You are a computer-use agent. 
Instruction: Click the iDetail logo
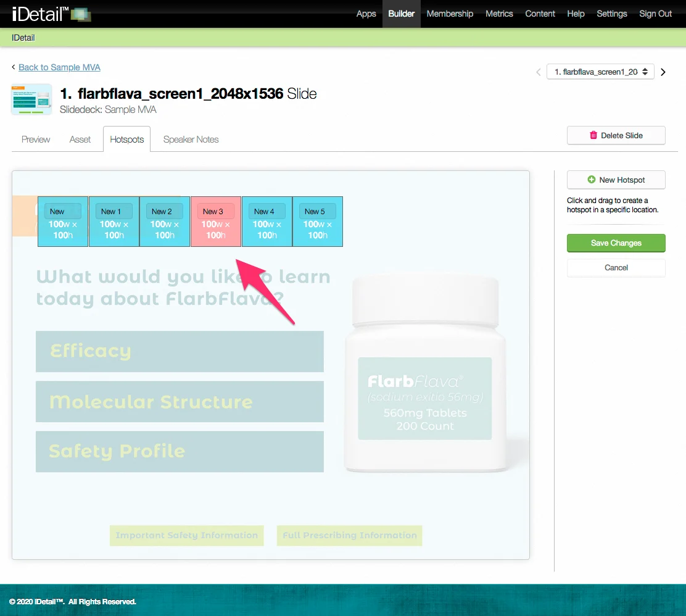51,14
